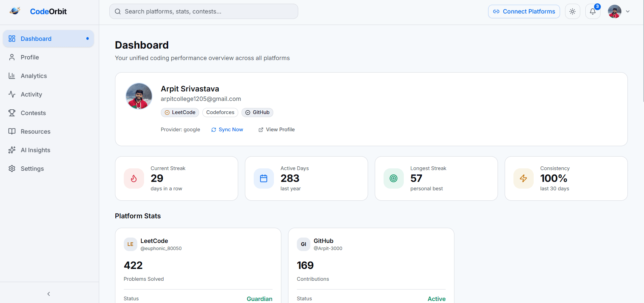644x303 pixels.
Task: Focus the search platforms input field
Action: pos(204,11)
